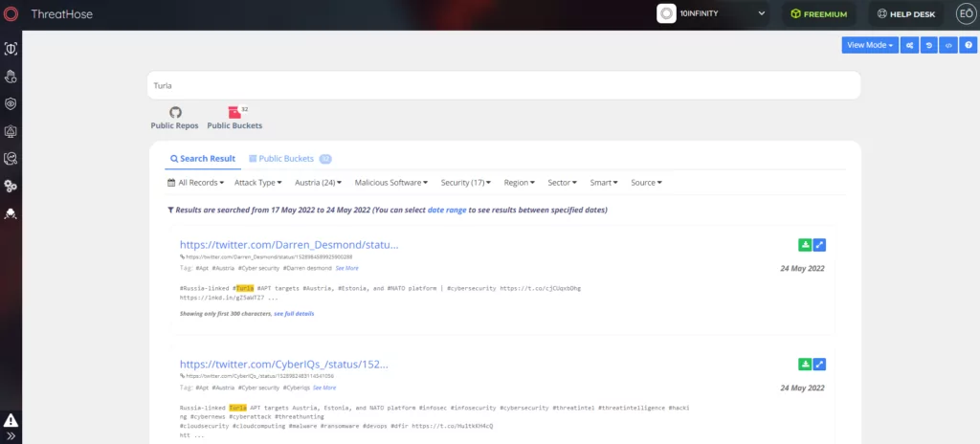Viewport: 980px width, 444px height.
Task: Open the hacker figure sidebar icon
Action: (11, 214)
